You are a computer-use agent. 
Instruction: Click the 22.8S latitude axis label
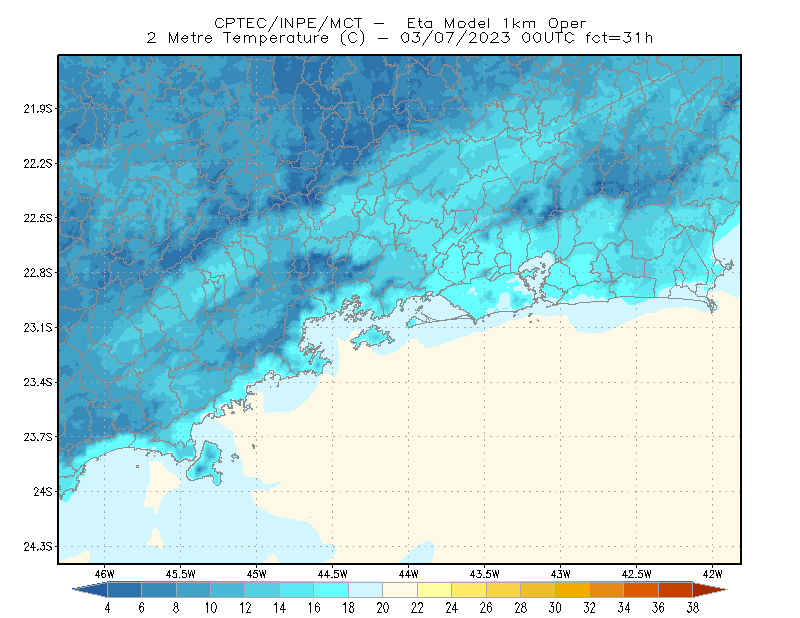tap(37, 273)
